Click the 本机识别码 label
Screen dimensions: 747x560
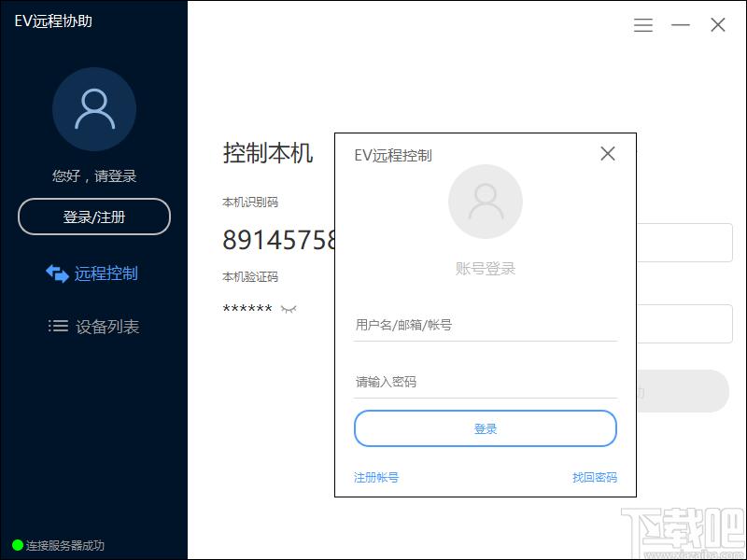point(250,203)
